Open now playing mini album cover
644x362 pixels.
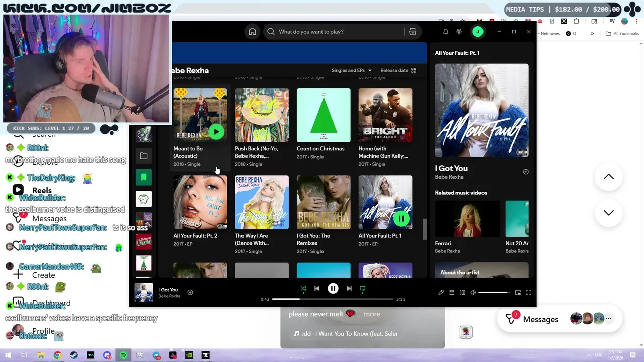(x=144, y=292)
